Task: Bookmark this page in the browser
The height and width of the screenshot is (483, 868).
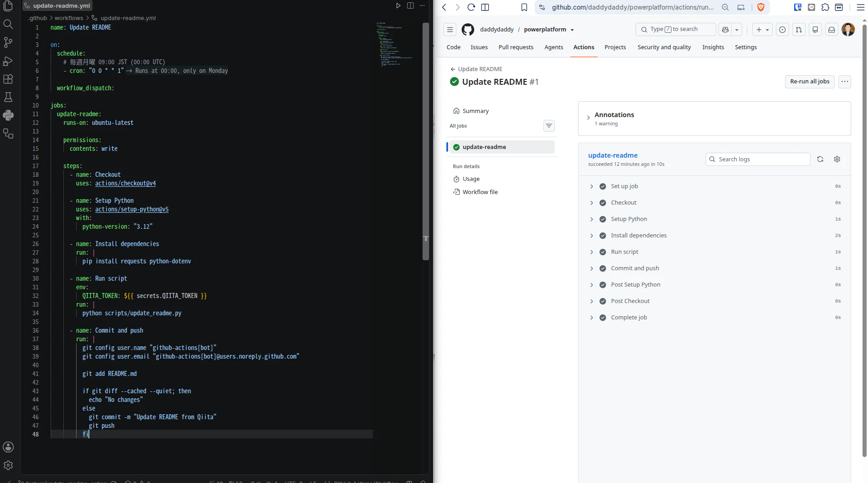Action: 524,7
